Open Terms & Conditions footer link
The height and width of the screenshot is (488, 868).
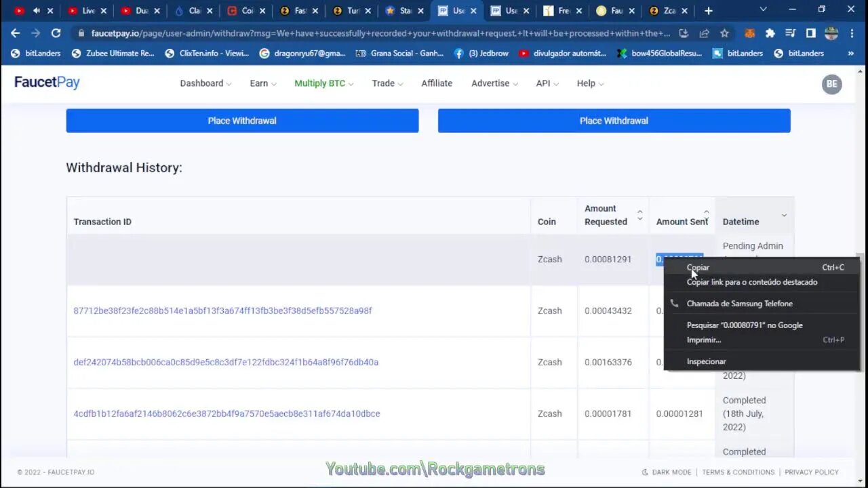coord(738,472)
